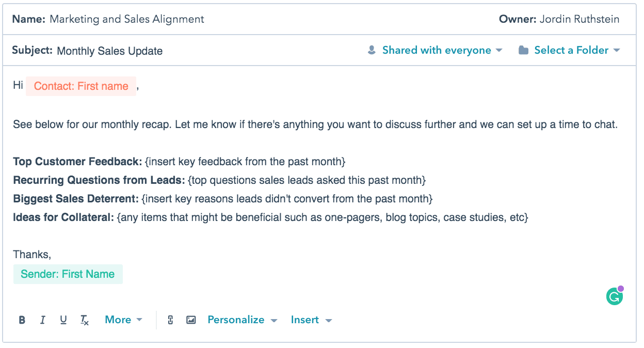Viewport: 644px width, 348px height.
Task: Select the Contact: First name token
Action: 81,86
